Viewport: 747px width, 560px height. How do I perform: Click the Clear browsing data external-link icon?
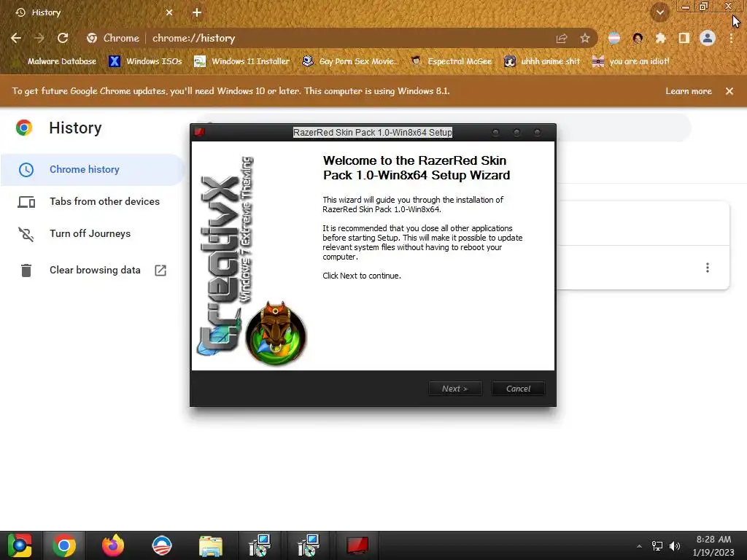point(160,271)
